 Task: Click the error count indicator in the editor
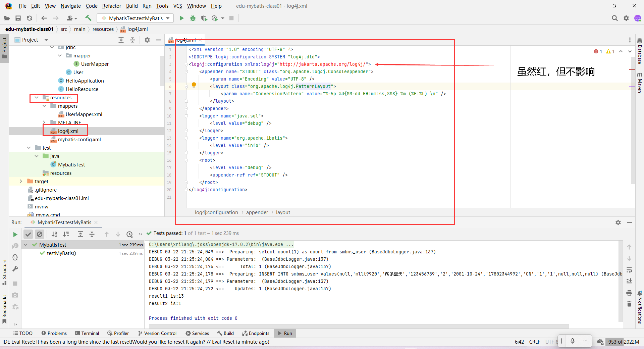click(x=598, y=51)
